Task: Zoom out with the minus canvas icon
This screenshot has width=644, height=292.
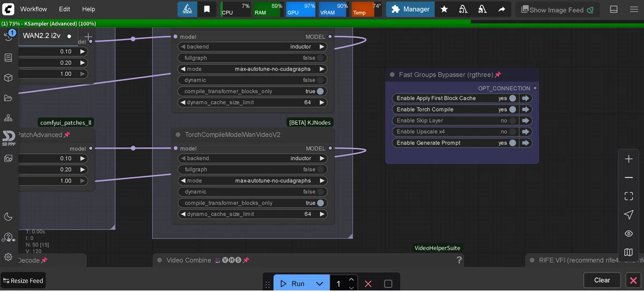Action: click(x=628, y=178)
